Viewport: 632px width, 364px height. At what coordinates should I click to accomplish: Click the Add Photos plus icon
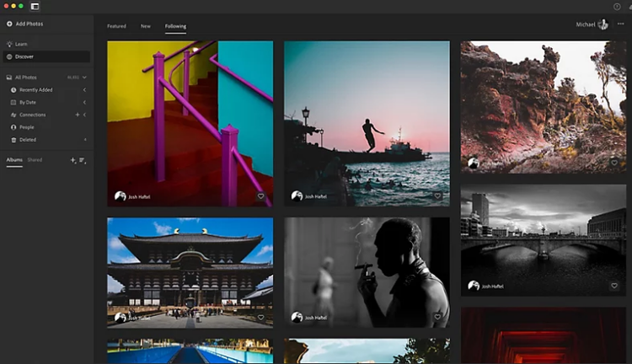[9, 24]
